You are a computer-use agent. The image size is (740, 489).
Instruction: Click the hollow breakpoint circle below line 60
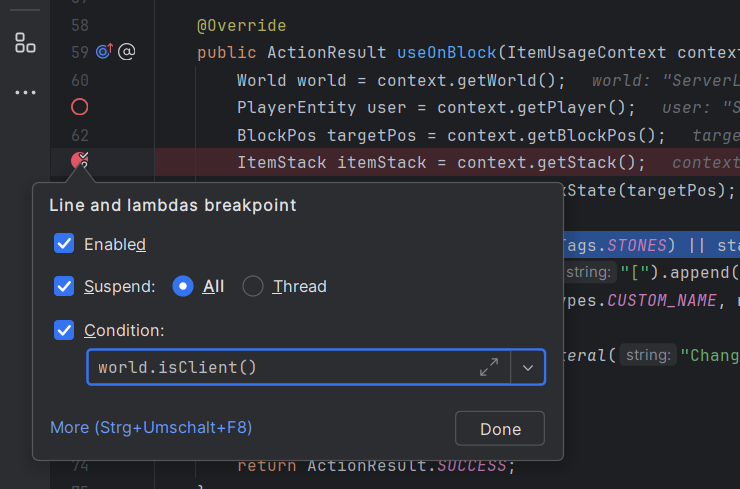tap(80, 107)
